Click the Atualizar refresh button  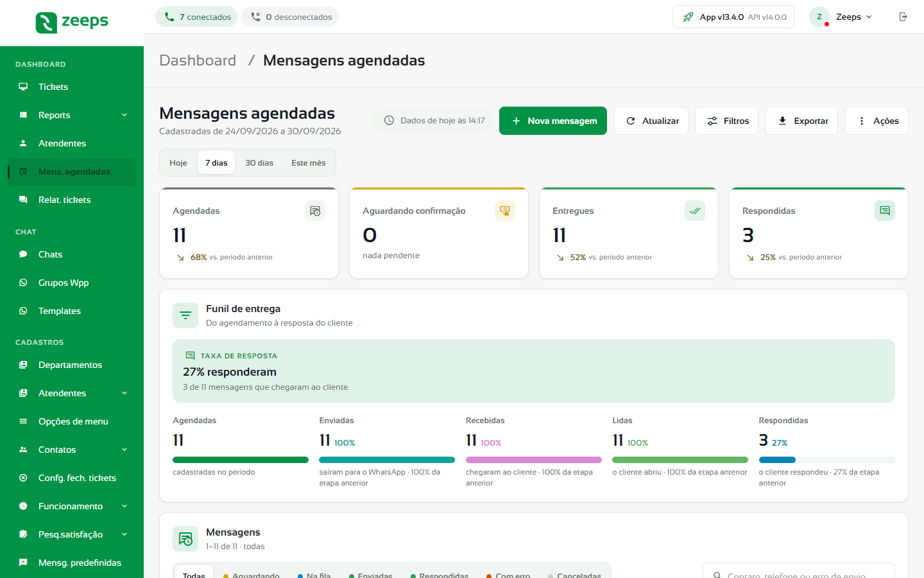(x=651, y=121)
